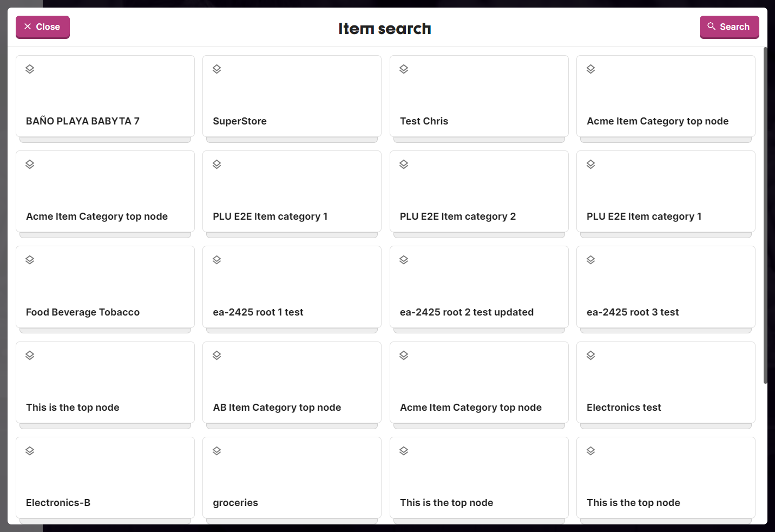The width and height of the screenshot is (775, 532).
Task: Click the layers icon on ea-2425 root 3 test
Action: click(x=590, y=260)
